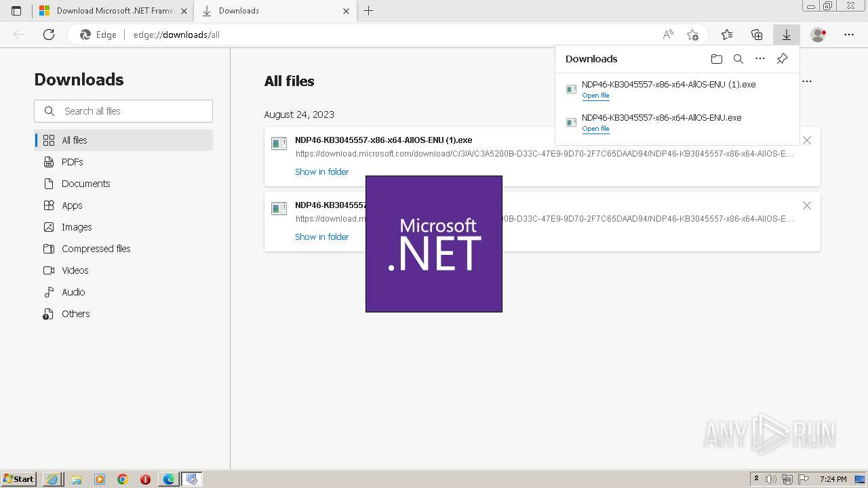The height and width of the screenshot is (488, 868).
Task: Open the user profile icon
Action: click(x=818, y=35)
